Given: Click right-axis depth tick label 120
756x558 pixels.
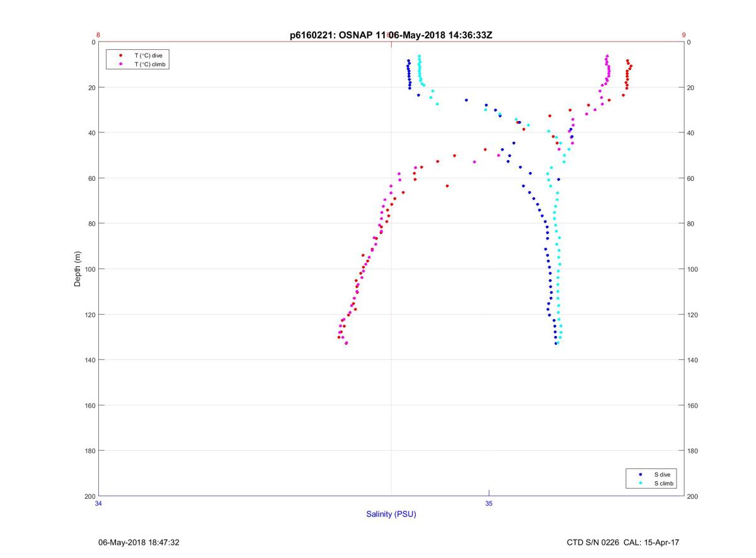Looking at the screenshot, I should pos(693,315).
